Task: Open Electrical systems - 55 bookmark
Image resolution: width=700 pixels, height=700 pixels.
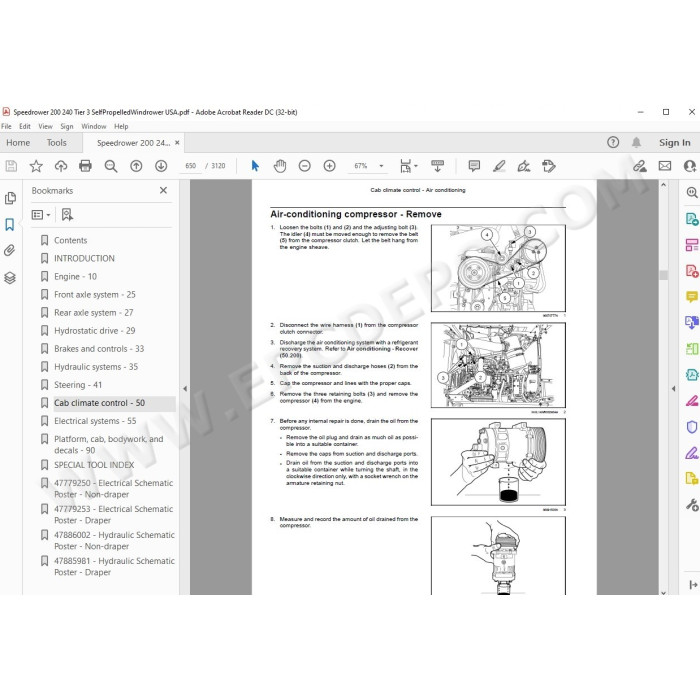Action: point(95,421)
